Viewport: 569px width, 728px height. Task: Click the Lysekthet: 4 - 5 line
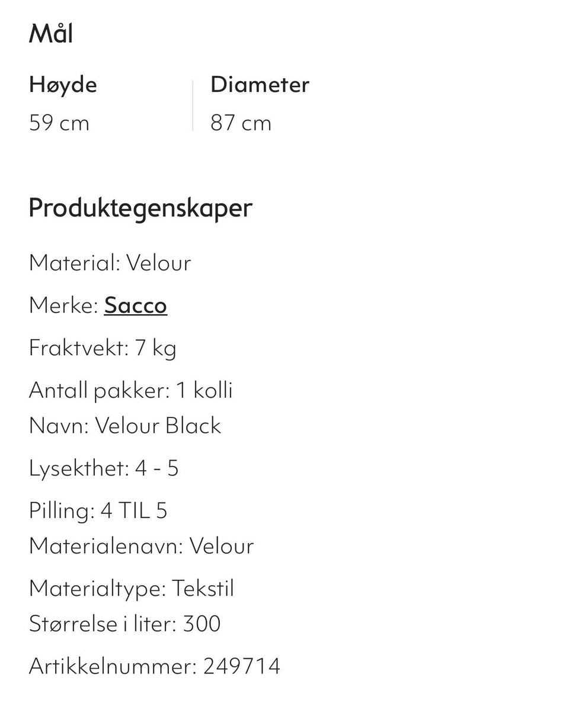click(104, 468)
